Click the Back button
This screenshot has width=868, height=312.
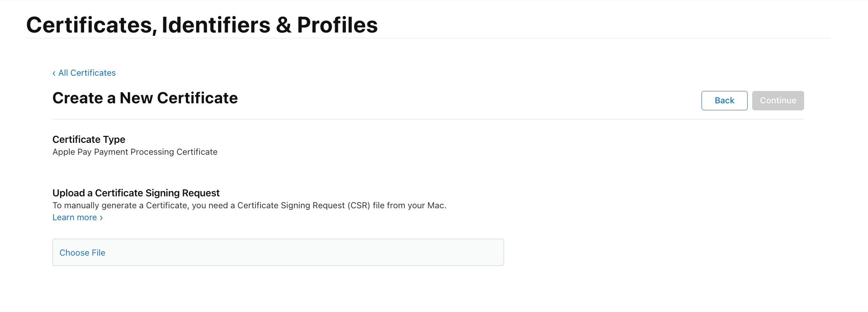tap(724, 100)
